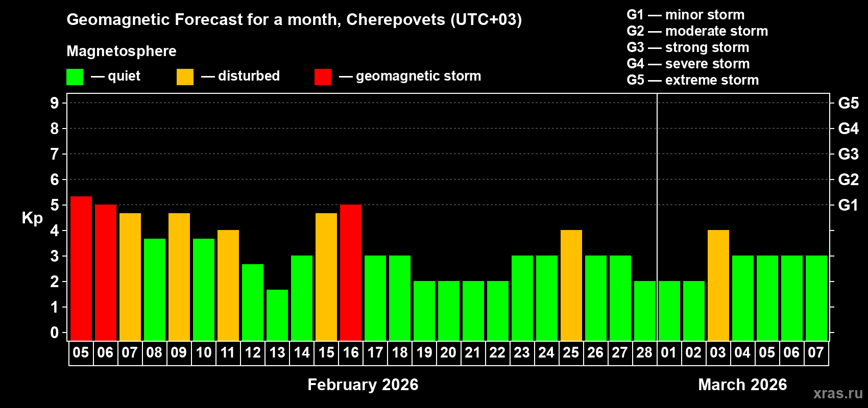Click date label 25 on the axis
868x408 pixels.
(x=571, y=353)
